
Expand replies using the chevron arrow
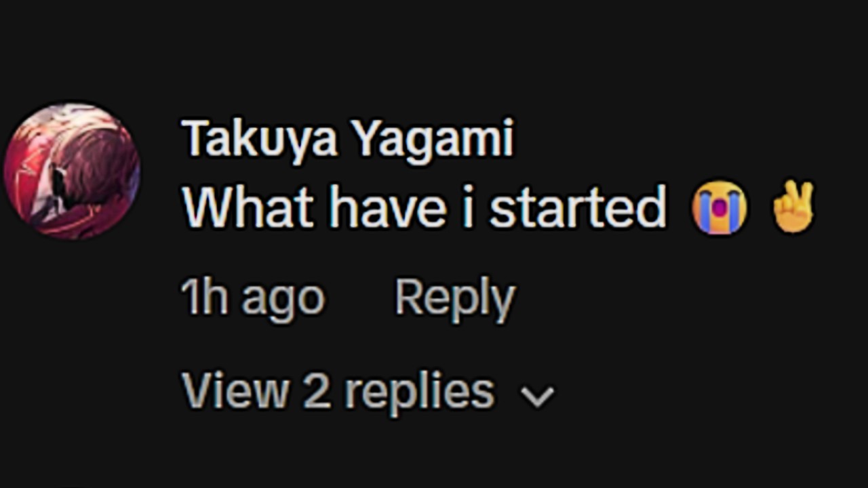pyautogui.click(x=537, y=396)
